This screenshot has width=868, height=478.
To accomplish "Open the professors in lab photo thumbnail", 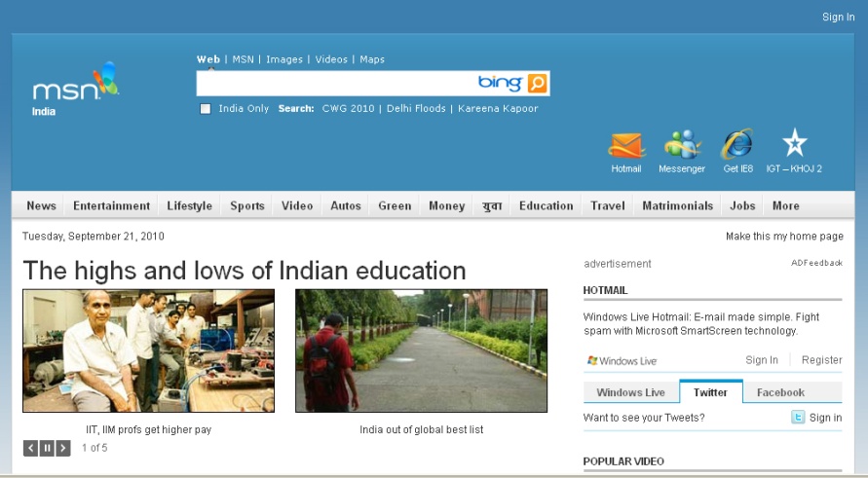I will tap(148, 350).
